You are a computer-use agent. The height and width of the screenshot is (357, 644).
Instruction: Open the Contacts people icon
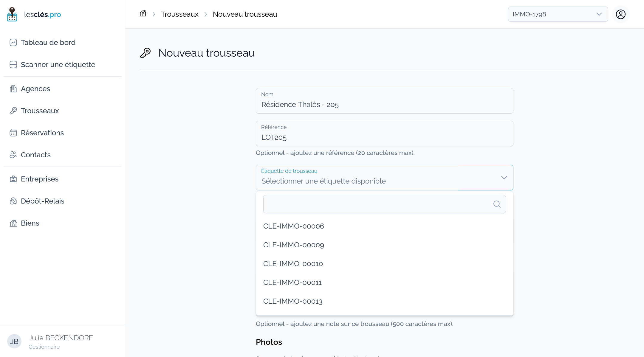click(13, 155)
